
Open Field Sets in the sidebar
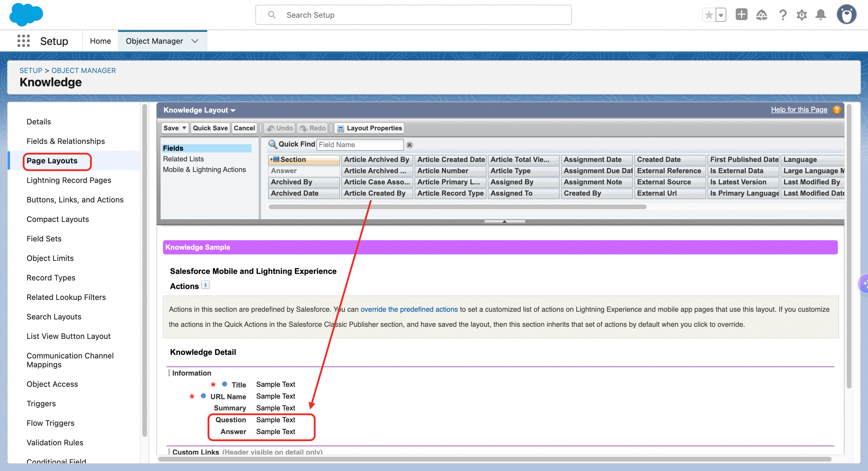click(x=44, y=239)
